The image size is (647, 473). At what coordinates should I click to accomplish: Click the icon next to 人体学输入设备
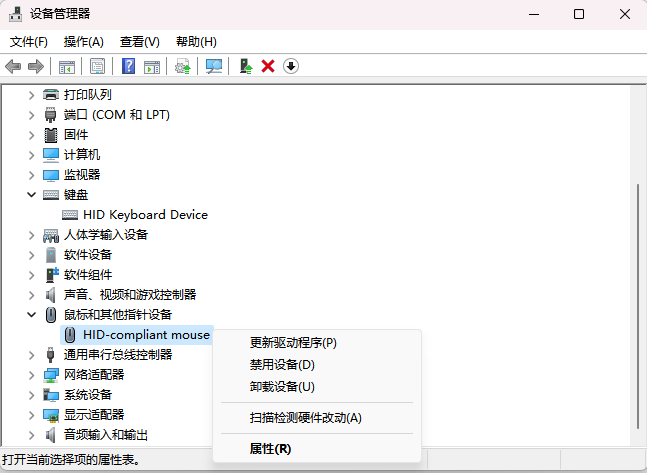(x=51, y=235)
